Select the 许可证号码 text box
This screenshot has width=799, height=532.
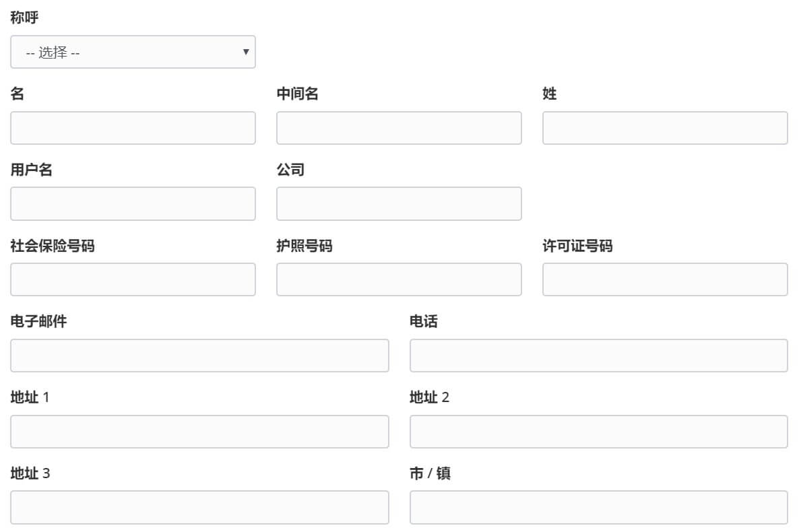(x=664, y=279)
